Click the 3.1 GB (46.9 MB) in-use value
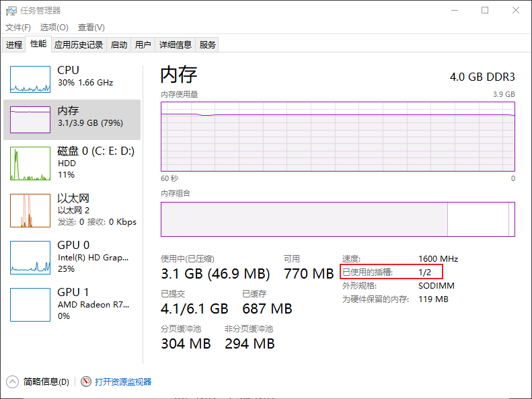 point(215,273)
